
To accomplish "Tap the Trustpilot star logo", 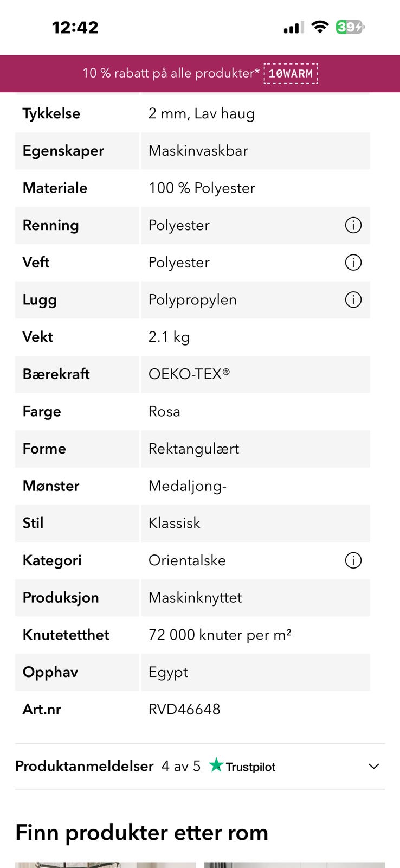I will [x=216, y=765].
